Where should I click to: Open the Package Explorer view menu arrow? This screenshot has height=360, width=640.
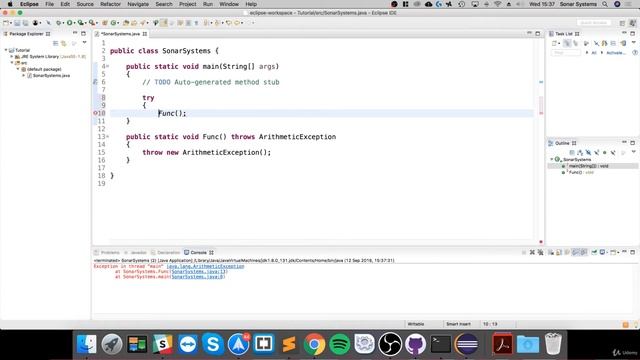tap(84, 42)
